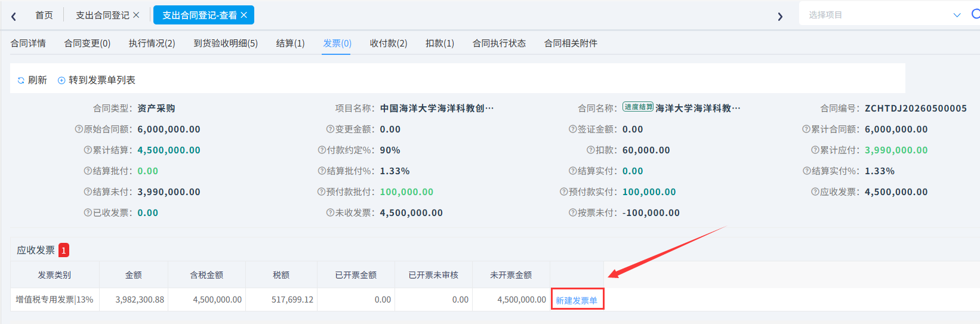Open the 执行情况(2) tab
Viewport: 980px width, 324px height.
click(x=152, y=43)
